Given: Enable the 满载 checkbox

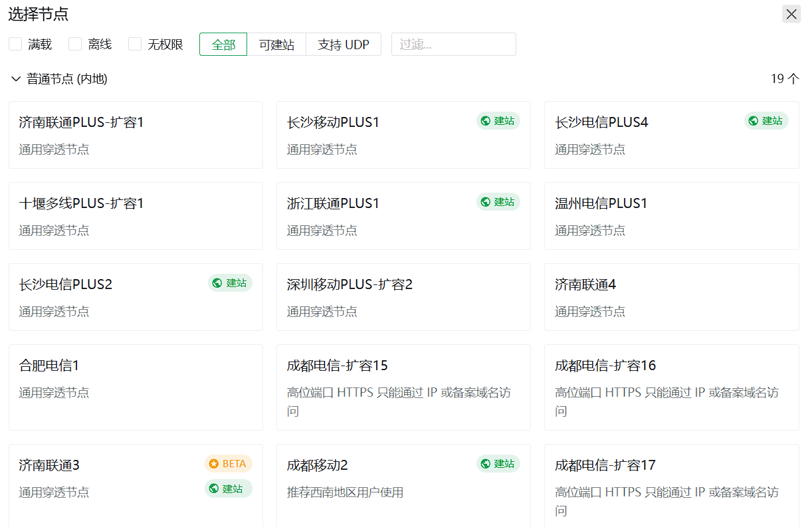Looking at the screenshot, I should (15, 45).
